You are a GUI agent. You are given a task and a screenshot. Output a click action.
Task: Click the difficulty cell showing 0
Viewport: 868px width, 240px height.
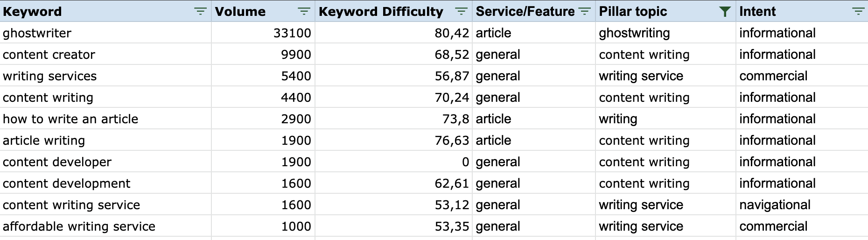point(394,162)
